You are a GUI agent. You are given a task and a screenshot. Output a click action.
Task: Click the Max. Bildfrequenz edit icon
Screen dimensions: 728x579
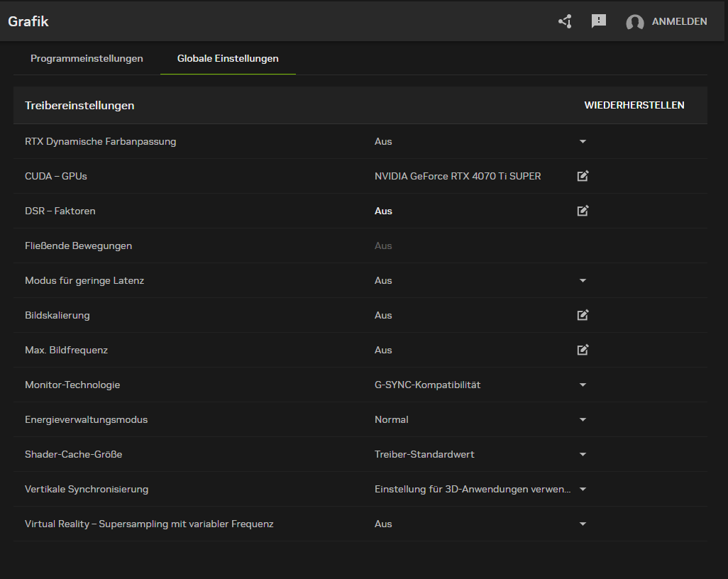[583, 350]
